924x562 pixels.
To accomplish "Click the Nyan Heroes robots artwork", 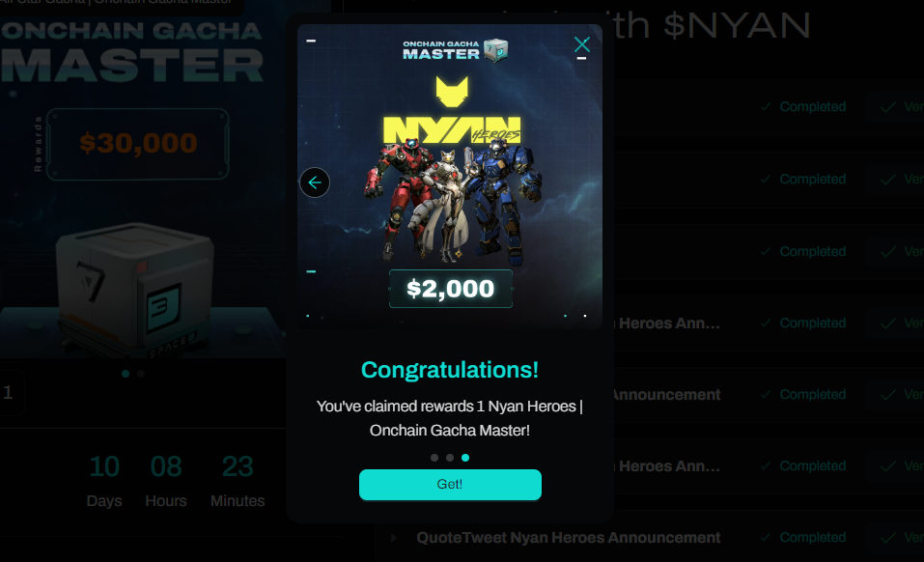I will 452,203.
